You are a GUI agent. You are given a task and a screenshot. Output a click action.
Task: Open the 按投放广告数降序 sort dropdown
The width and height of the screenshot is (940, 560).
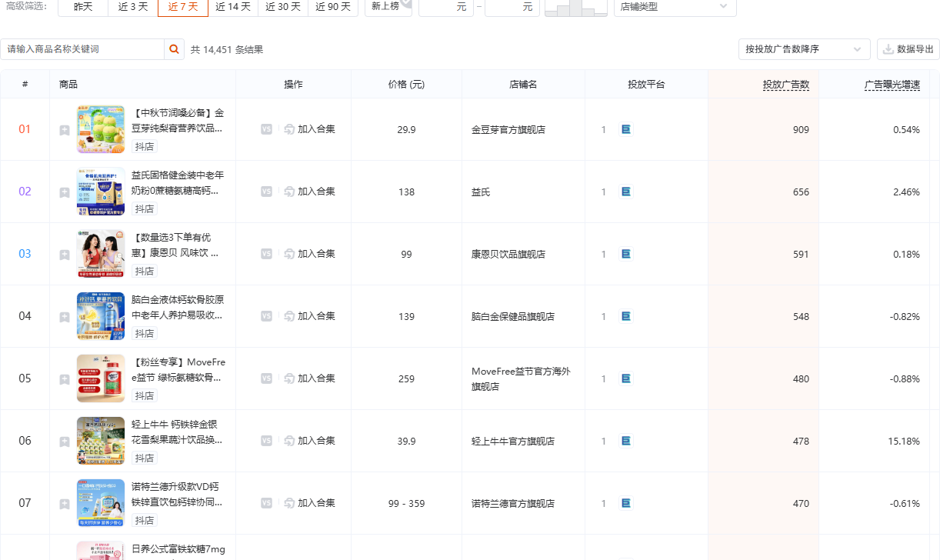click(x=804, y=49)
